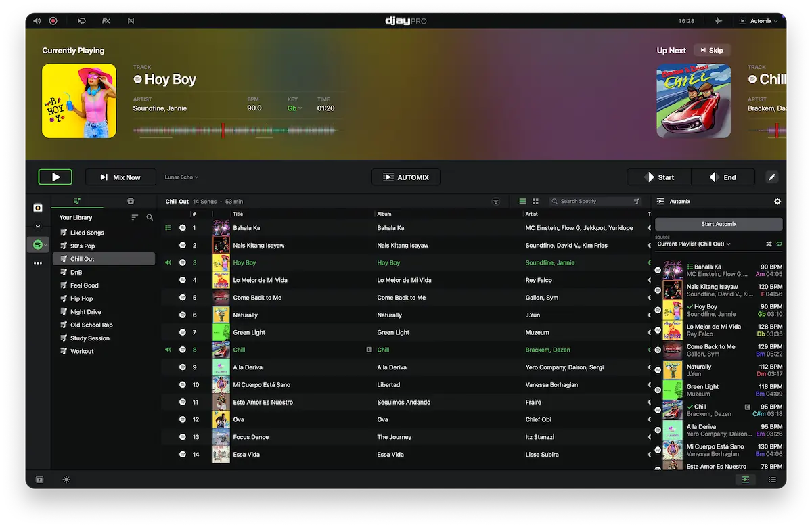Select the Photos-style library source icon
This screenshot has width=812, height=527.
pos(38,208)
